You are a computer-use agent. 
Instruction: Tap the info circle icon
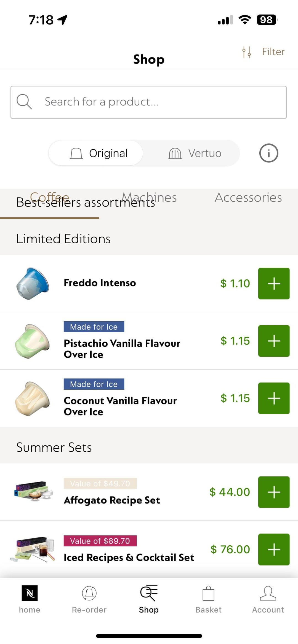click(268, 153)
